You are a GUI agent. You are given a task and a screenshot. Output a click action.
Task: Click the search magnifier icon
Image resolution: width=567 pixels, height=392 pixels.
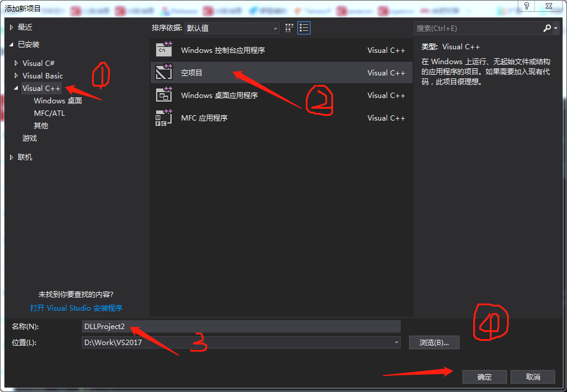pos(547,28)
